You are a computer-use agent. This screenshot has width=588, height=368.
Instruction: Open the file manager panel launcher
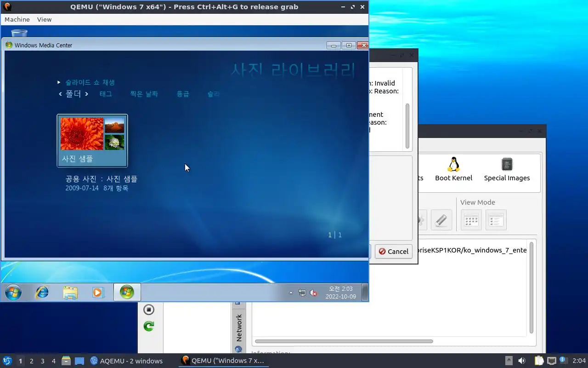(x=66, y=361)
